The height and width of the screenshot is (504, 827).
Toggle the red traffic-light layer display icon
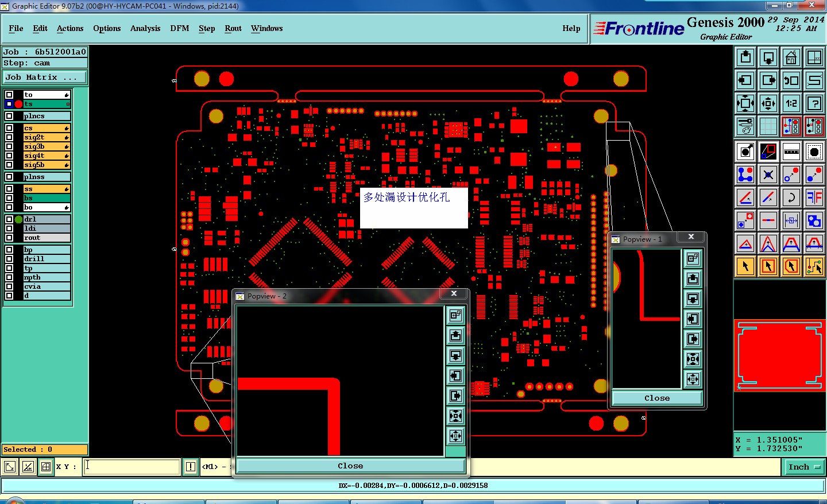click(x=791, y=126)
